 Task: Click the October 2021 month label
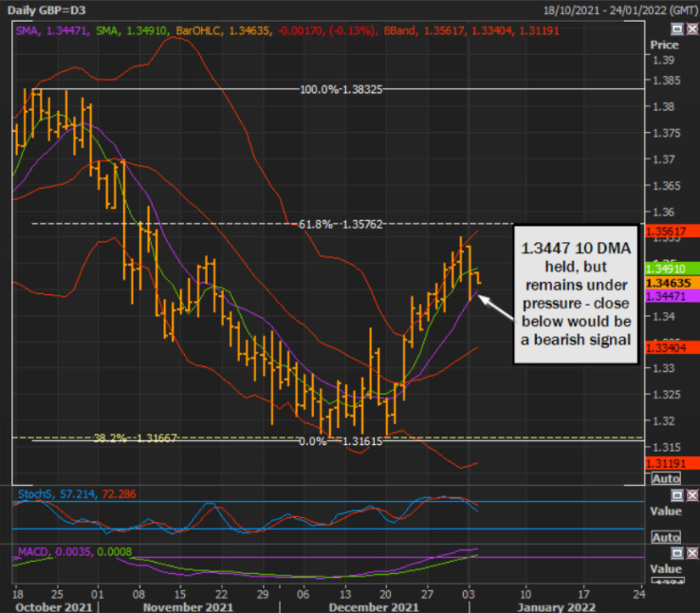coord(53,607)
